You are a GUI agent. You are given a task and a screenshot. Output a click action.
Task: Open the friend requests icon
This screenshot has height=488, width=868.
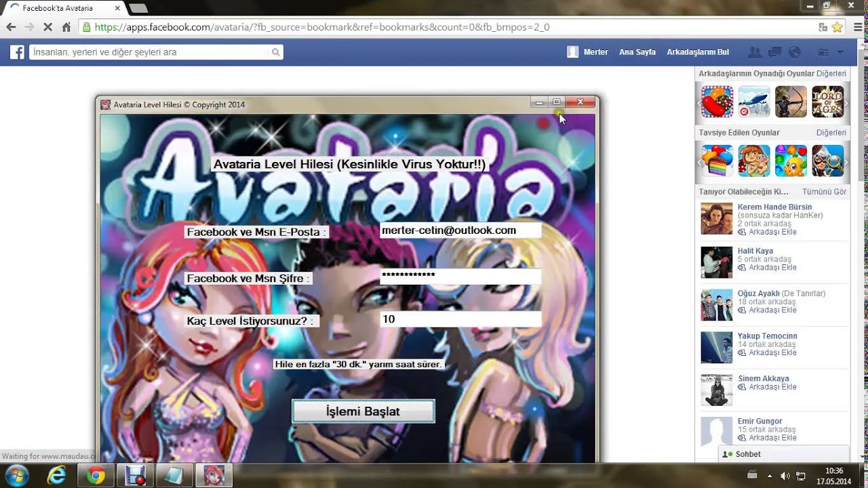click(x=754, y=52)
